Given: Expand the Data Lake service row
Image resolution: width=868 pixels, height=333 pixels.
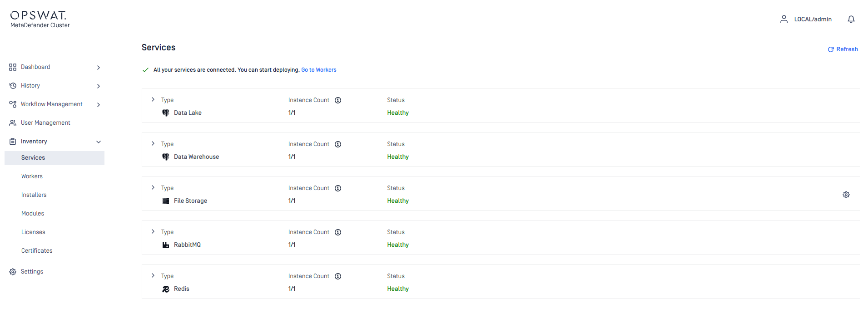Looking at the screenshot, I should pyautogui.click(x=153, y=99).
